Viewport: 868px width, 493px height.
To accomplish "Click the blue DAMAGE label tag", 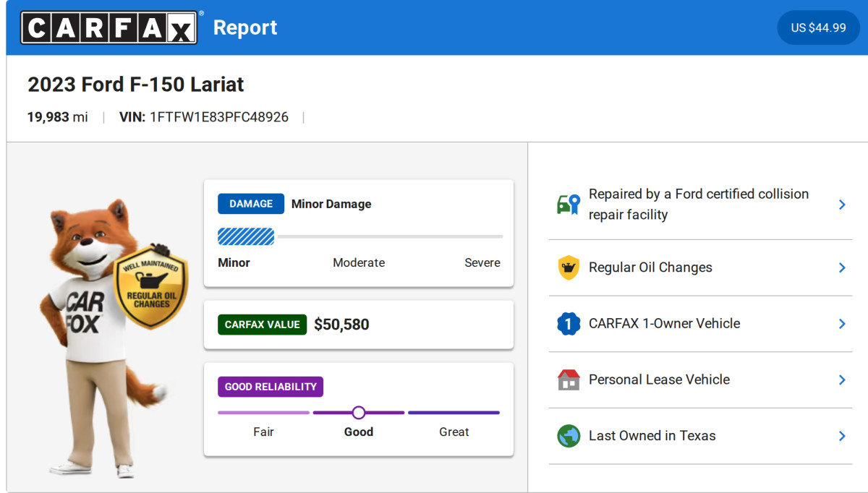I will coord(250,204).
